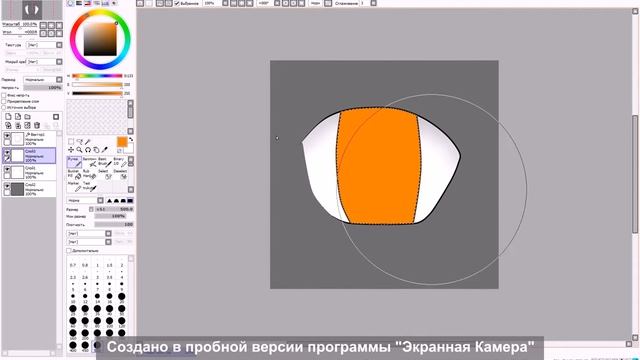Select the Binary 1/0 pen tool
Screen dimensions: 640x360
click(x=120, y=162)
